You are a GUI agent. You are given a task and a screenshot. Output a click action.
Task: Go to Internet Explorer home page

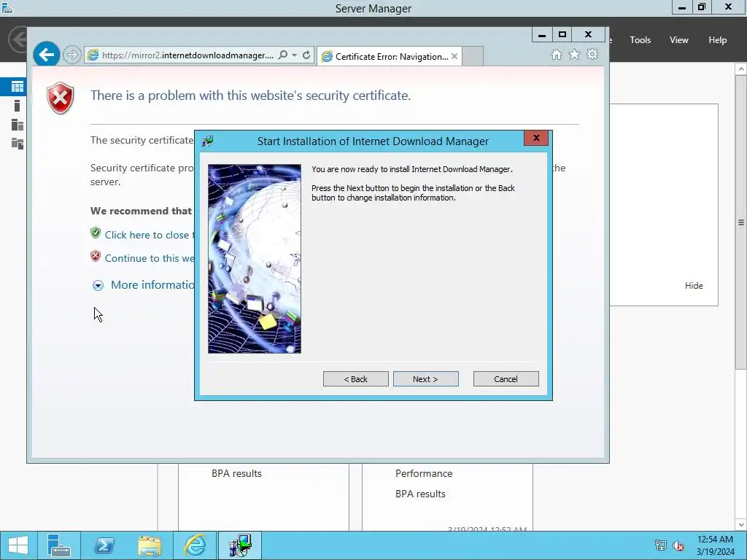pyautogui.click(x=556, y=54)
